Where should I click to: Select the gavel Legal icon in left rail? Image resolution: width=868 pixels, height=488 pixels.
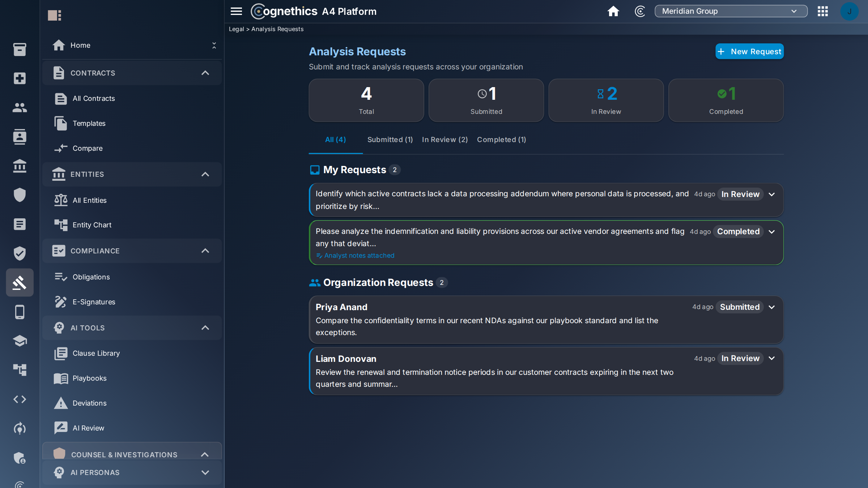tap(20, 282)
